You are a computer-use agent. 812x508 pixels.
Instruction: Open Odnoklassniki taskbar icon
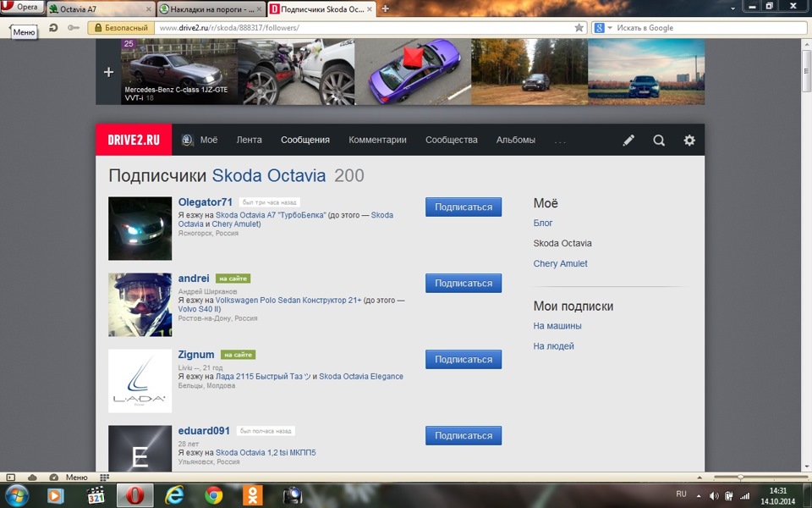[253, 495]
